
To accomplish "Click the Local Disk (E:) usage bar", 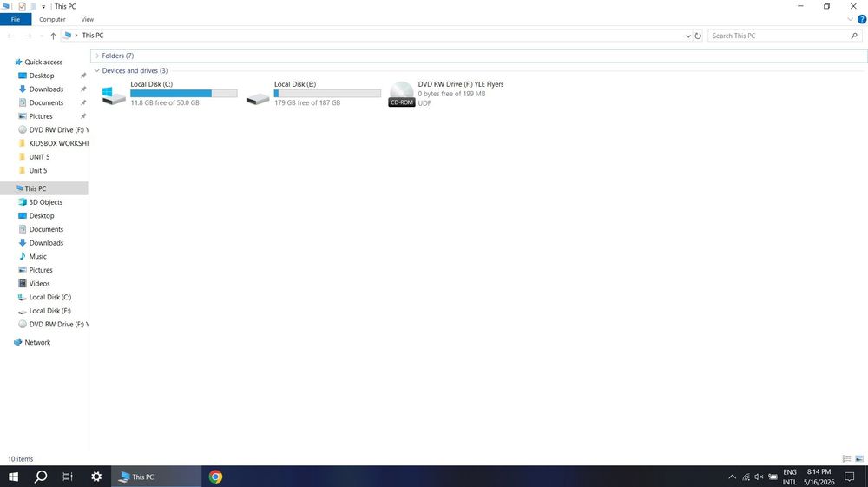I will (x=328, y=94).
